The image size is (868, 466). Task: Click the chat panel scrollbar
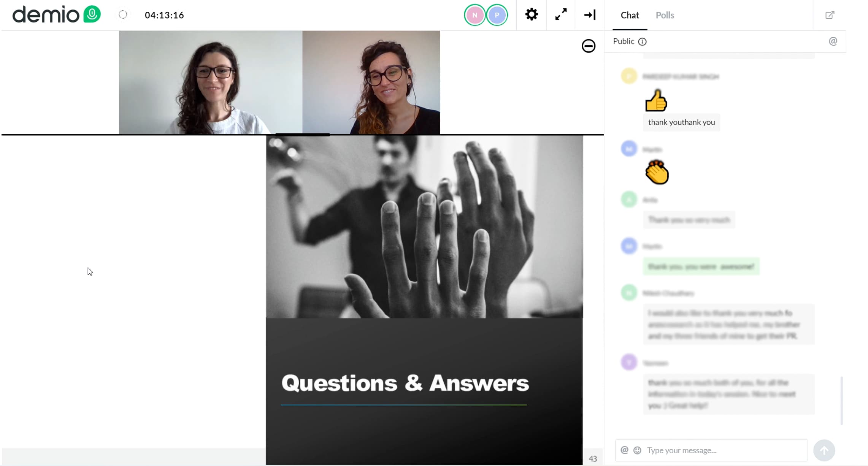tap(841, 400)
